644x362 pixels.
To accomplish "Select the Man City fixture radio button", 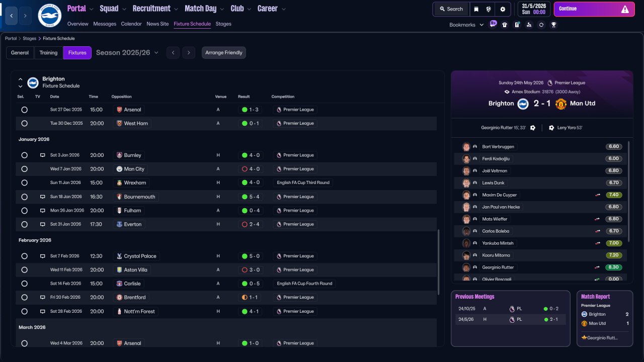I will coord(24,169).
